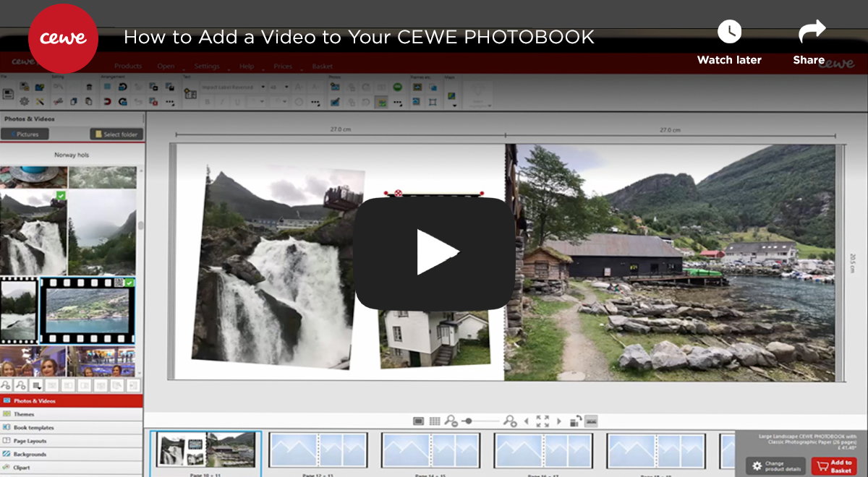Viewport: 868px width, 477px height.
Task: Switch to Page Layouts panel
Action: (72, 441)
